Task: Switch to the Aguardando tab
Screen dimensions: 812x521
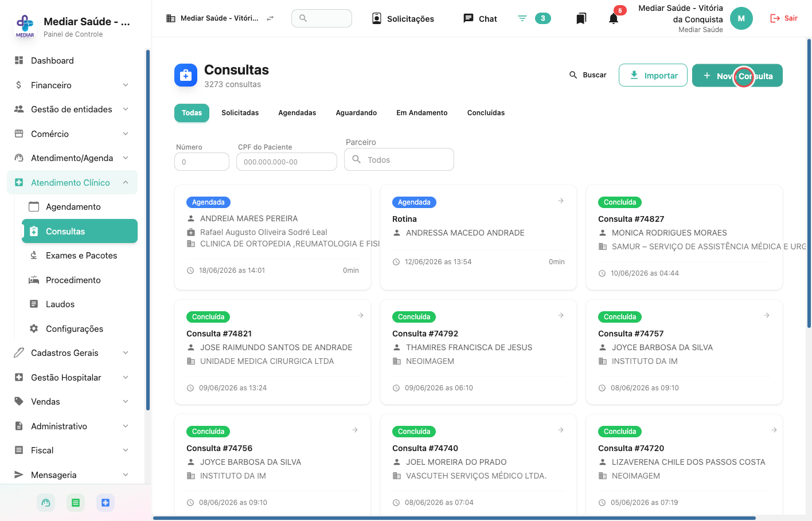Action: click(x=356, y=113)
